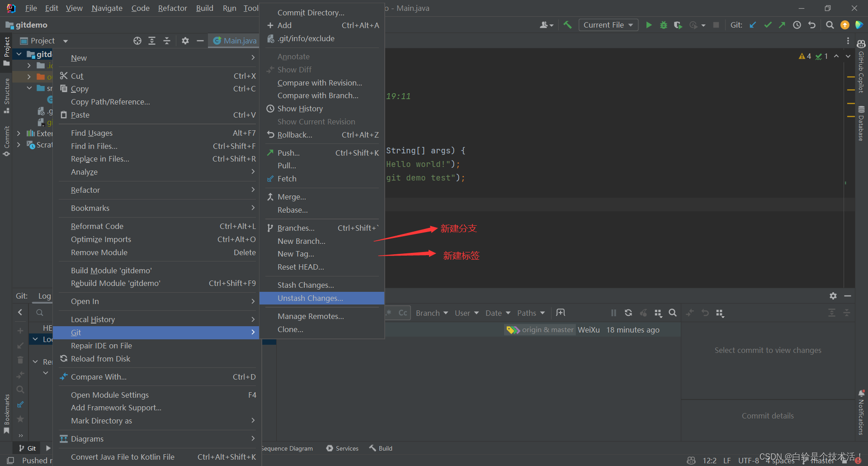Toggle the Cc match case filter
The width and height of the screenshot is (868, 466).
click(403, 313)
